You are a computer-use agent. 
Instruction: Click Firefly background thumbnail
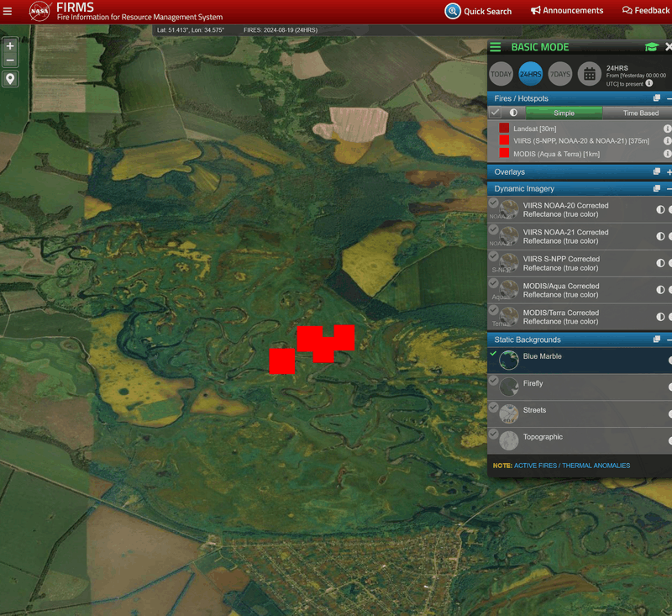point(509,387)
